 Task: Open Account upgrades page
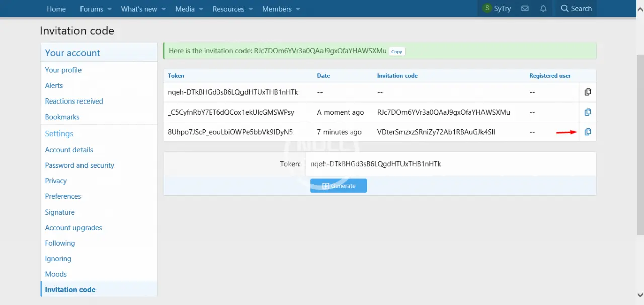[x=73, y=228]
